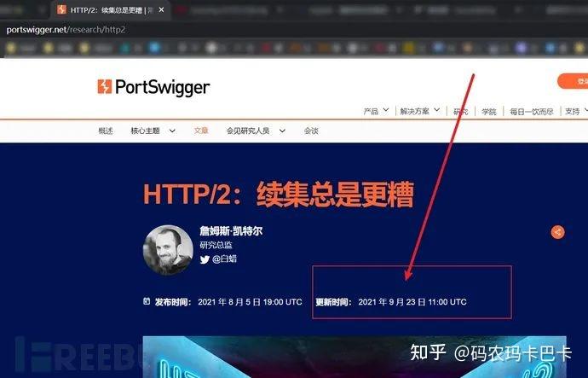588x378 pixels.
Task: Click the author portrait photo
Action: pyautogui.click(x=168, y=250)
